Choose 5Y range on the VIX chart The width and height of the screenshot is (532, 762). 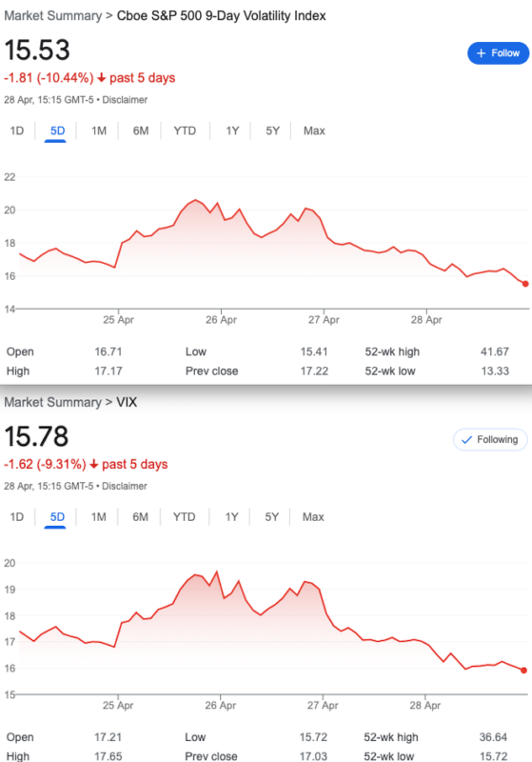(x=272, y=516)
